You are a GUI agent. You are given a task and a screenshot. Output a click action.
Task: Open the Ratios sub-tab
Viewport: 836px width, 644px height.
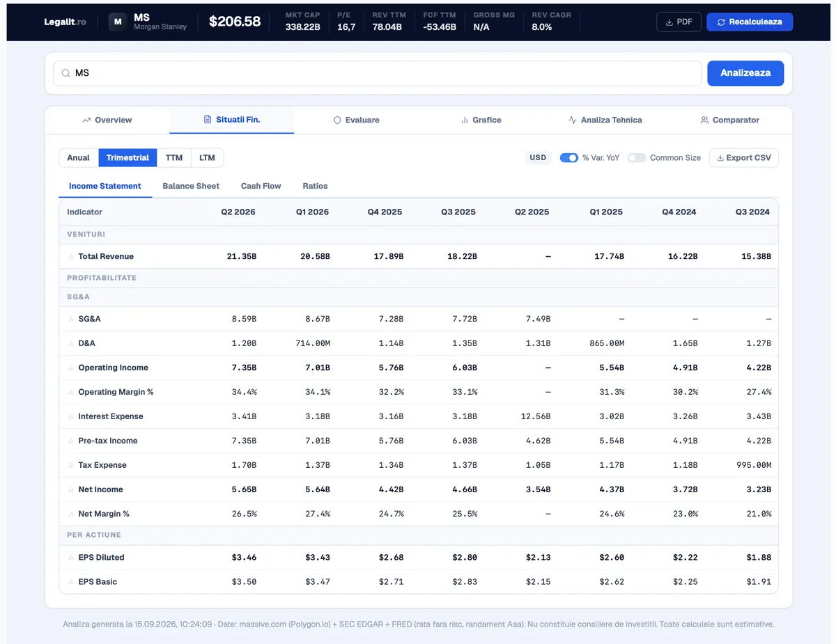tap(315, 186)
